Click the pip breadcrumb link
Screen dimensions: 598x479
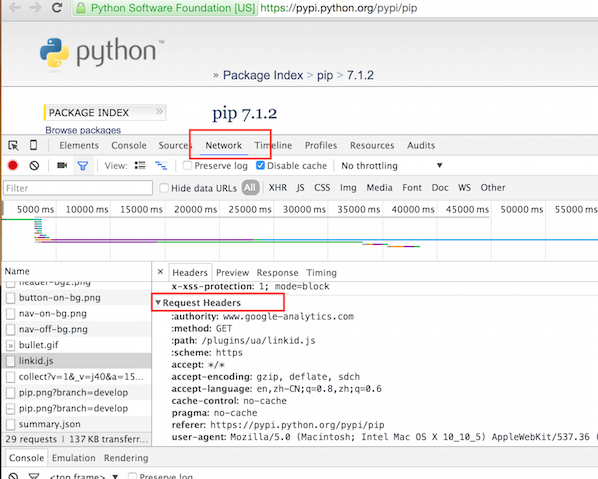[x=325, y=76]
